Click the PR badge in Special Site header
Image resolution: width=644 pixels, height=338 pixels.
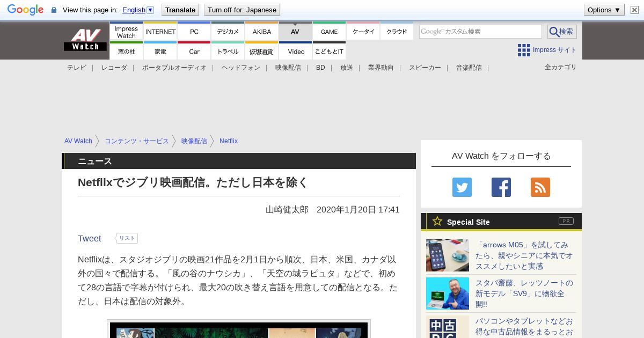[x=566, y=221]
